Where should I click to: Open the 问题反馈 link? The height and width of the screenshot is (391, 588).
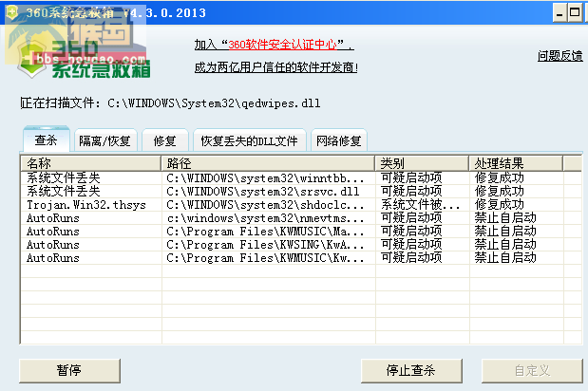560,56
